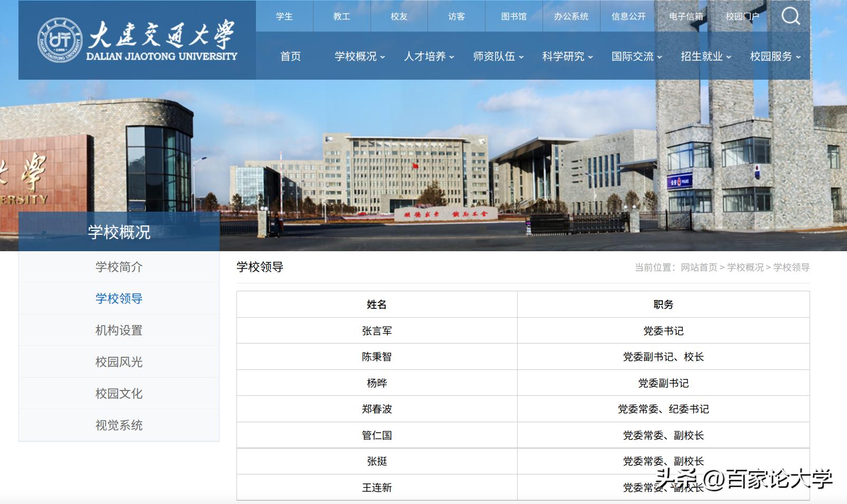The width and height of the screenshot is (847, 504).
Task: Select 学校领导 in the sidebar
Action: click(x=119, y=299)
